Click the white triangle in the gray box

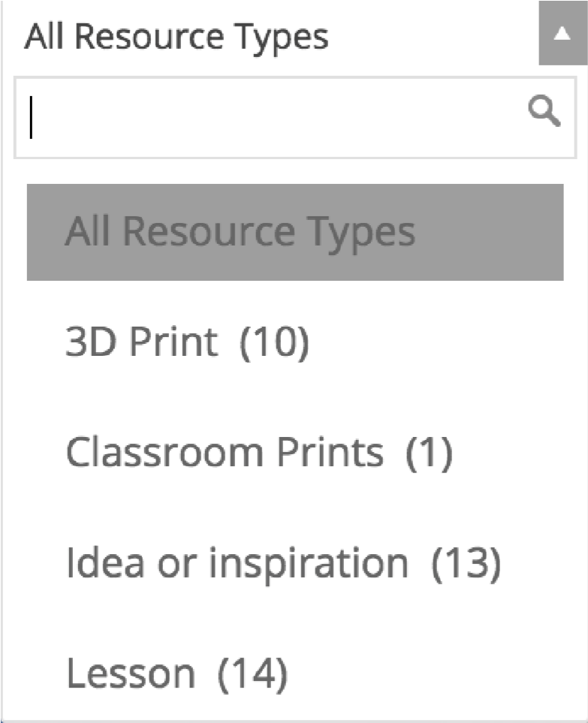coord(562,34)
